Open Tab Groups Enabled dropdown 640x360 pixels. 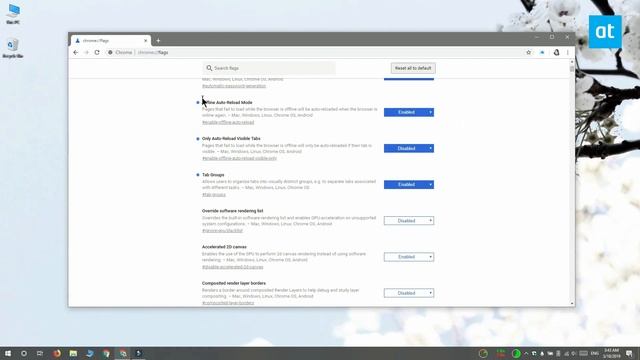(409, 184)
